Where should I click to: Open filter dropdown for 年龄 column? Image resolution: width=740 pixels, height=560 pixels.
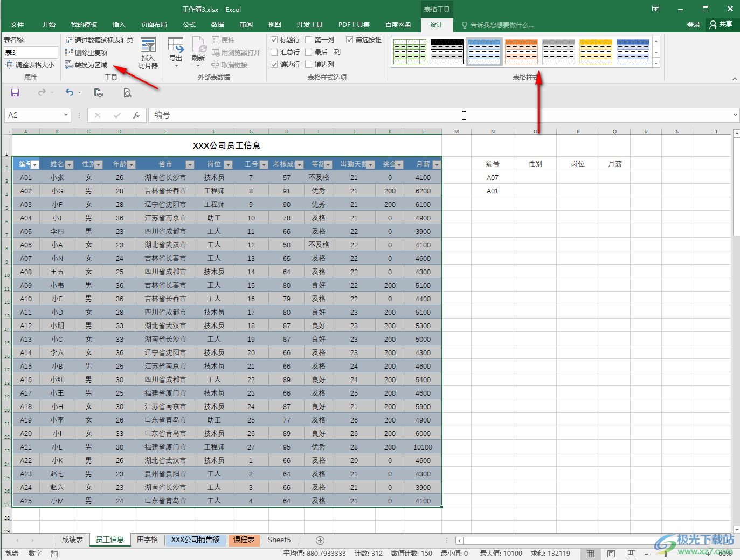(x=131, y=164)
